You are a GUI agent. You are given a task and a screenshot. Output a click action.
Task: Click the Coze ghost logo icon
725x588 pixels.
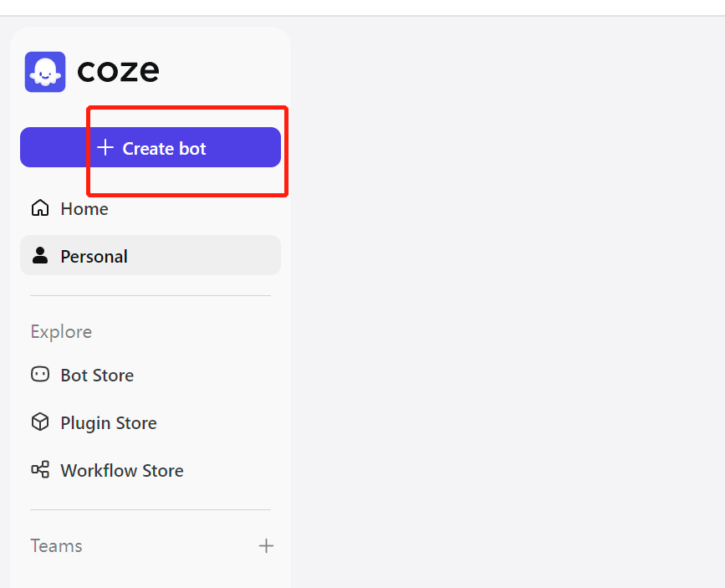pos(45,72)
